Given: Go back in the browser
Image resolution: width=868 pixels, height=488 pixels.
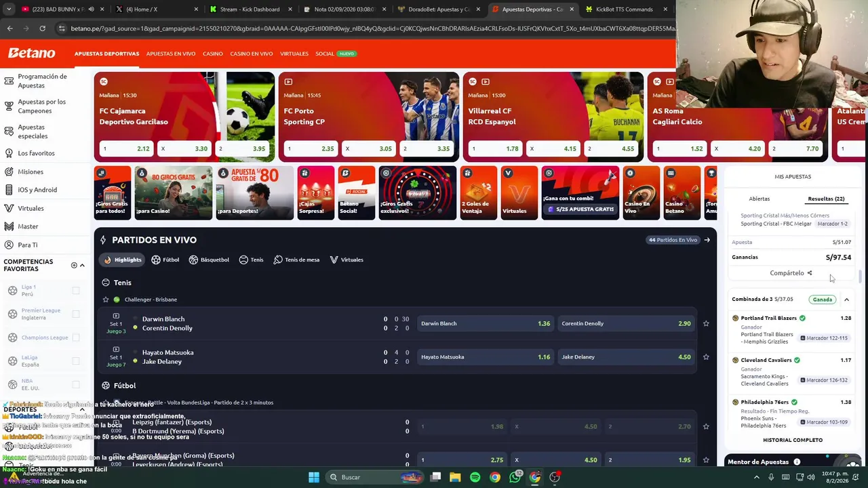Looking at the screenshot, I should [9, 28].
